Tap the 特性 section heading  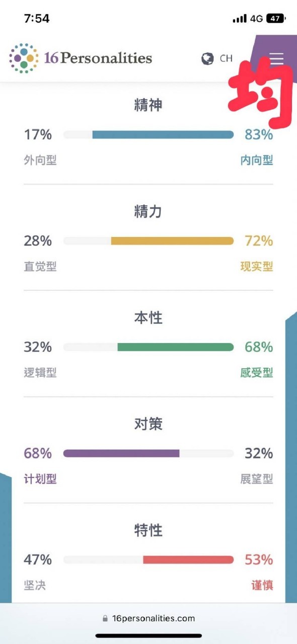point(148,530)
